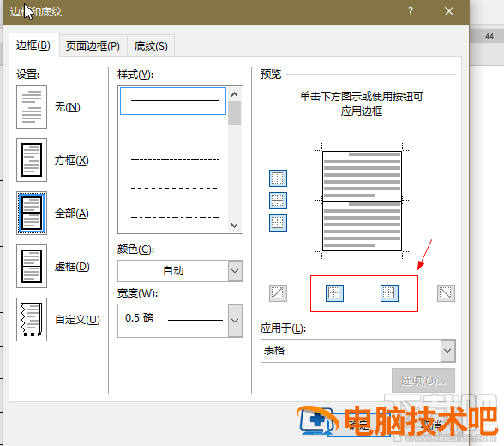Open the 底纹(S) shading tab

(151, 46)
